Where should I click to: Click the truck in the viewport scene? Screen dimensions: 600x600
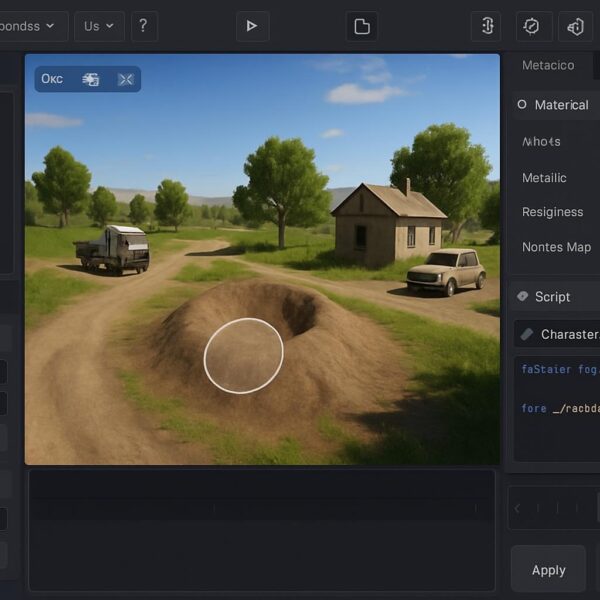click(x=112, y=250)
